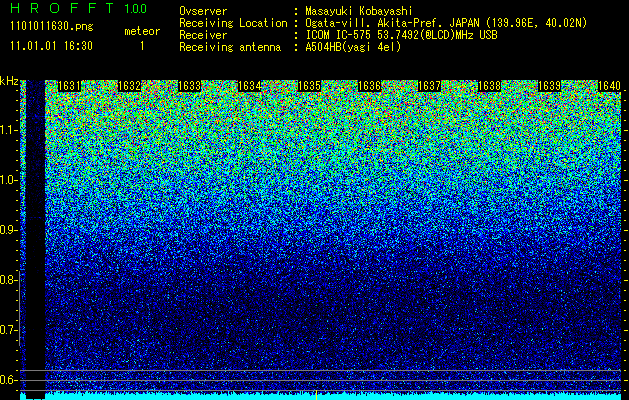Viewport: 629px width, 400px height.
Task: Click the 1637 time marker
Action: [429, 86]
